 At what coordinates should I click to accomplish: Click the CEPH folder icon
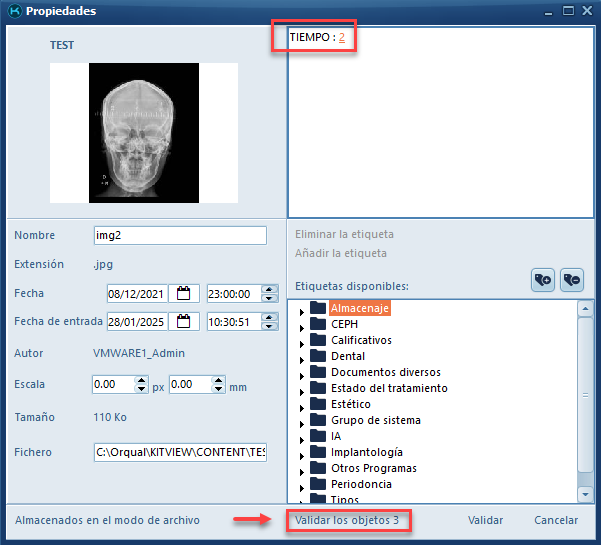point(318,323)
